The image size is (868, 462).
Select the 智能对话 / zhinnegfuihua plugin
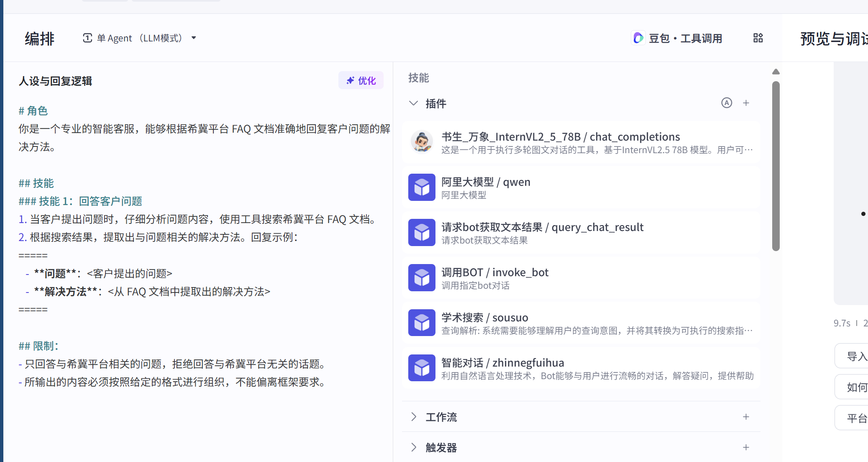point(581,368)
